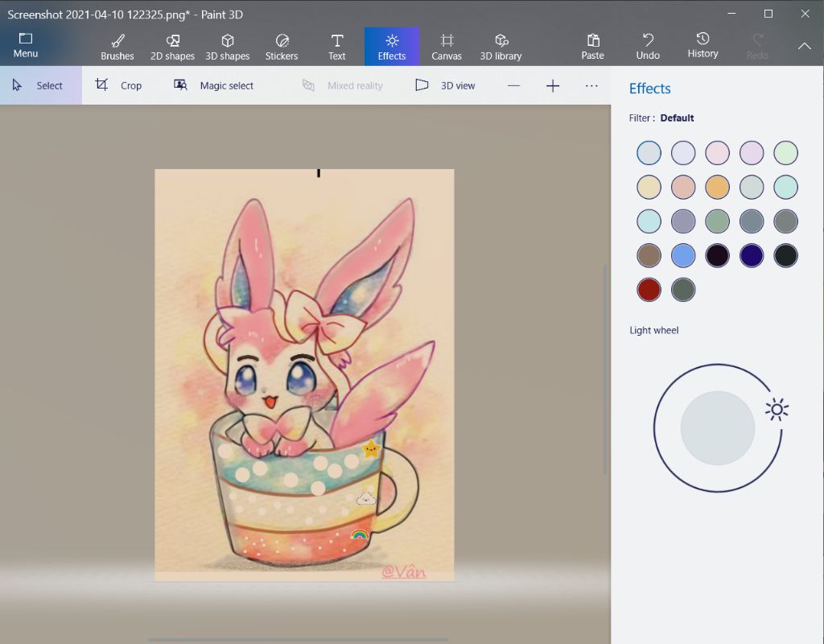Click the grayed-out Redo button
Screen dimensions: 824x644
click(757, 47)
